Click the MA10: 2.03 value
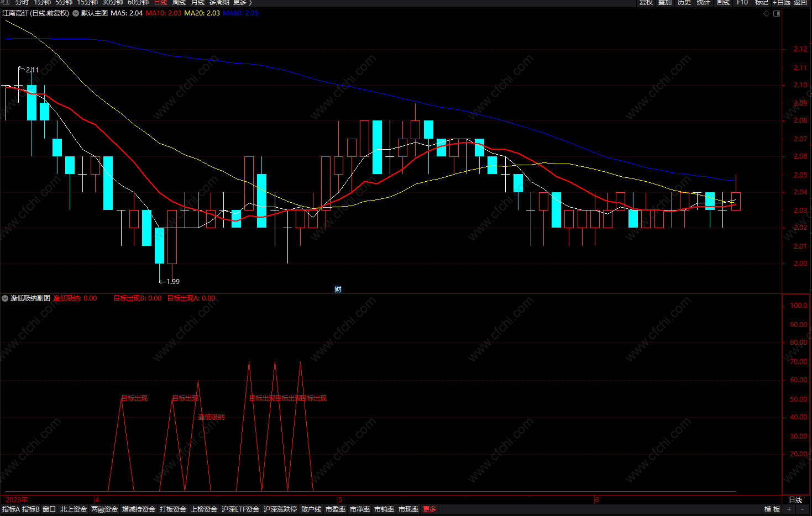This screenshot has width=812, height=516. [x=163, y=13]
